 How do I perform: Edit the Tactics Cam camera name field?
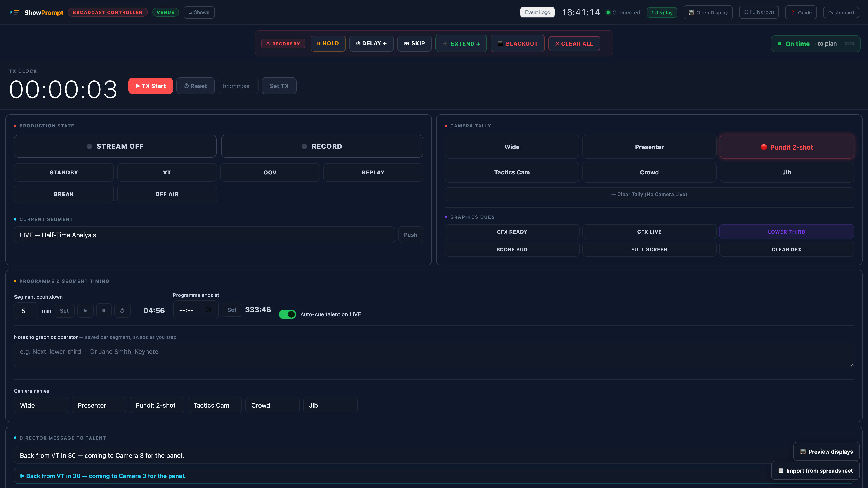point(215,405)
